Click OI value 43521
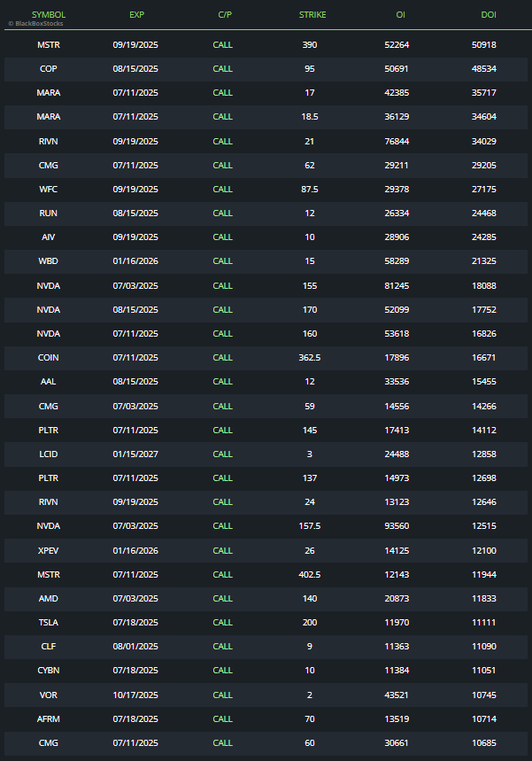532x761 pixels. (x=397, y=695)
